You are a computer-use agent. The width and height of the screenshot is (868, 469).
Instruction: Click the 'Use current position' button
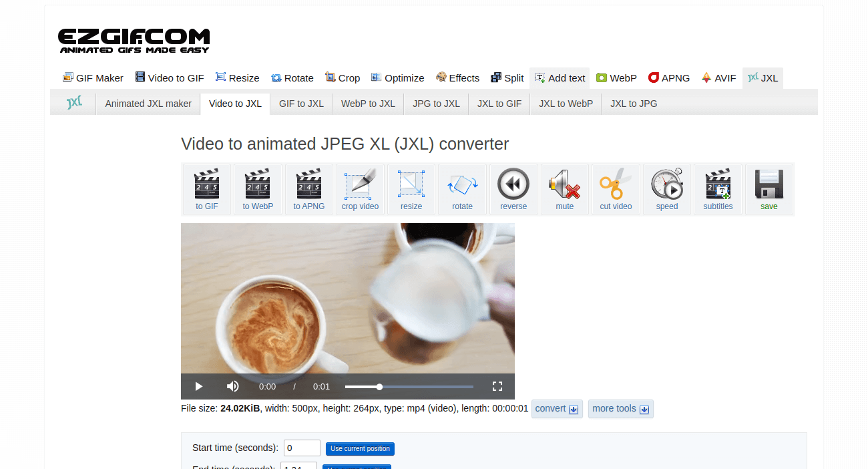pos(360,448)
